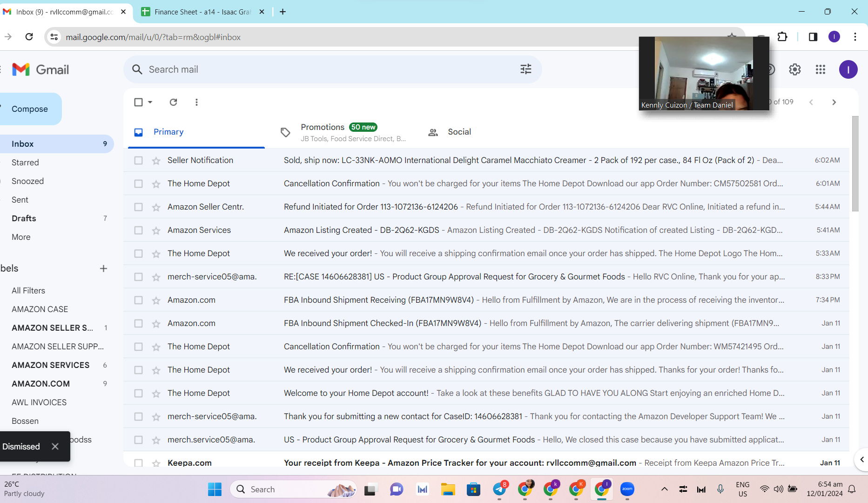Star the Welcome to Home Depot email

click(x=156, y=393)
